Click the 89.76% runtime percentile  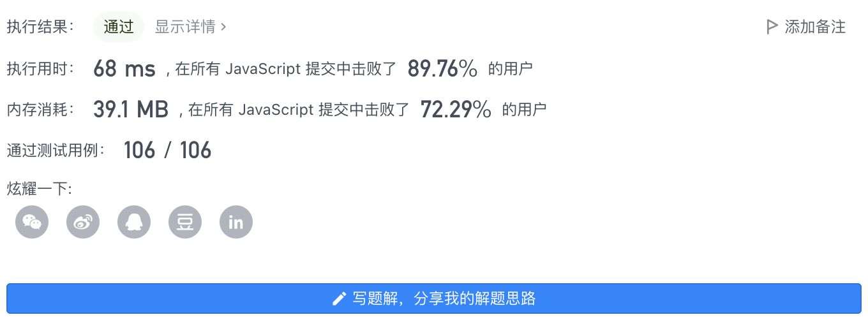point(442,69)
